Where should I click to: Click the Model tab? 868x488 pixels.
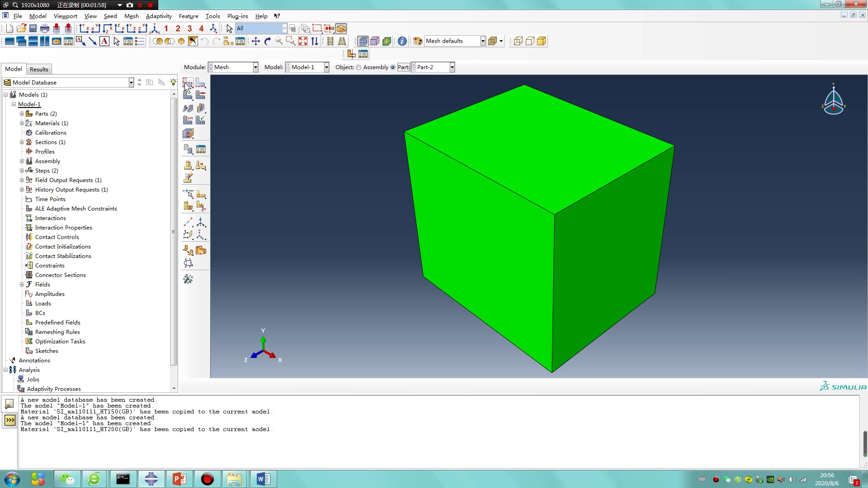point(13,69)
